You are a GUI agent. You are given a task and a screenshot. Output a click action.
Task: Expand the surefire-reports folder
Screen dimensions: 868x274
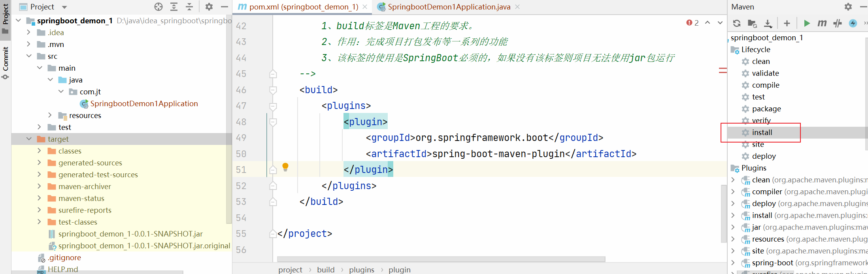(40, 210)
